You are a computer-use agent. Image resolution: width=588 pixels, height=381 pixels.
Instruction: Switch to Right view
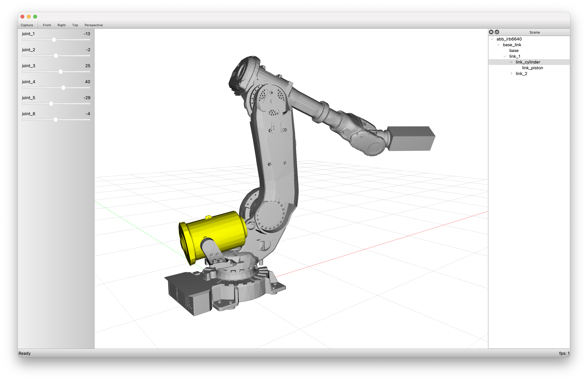[x=62, y=25]
